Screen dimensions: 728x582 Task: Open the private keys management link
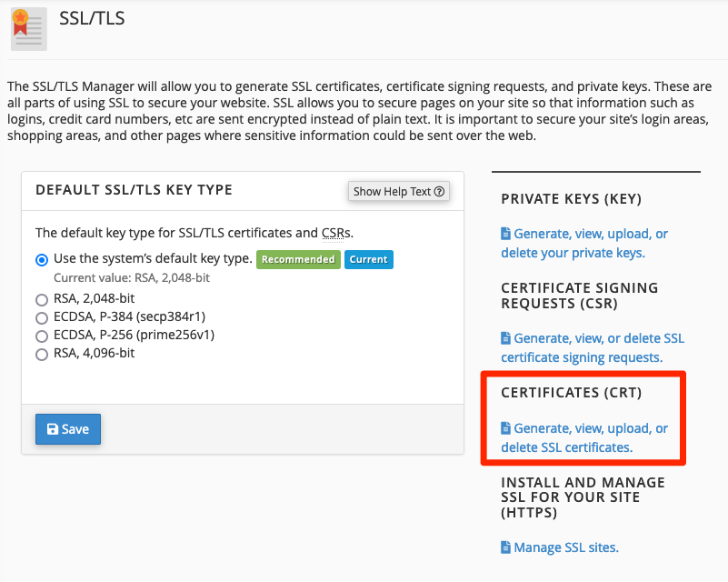pyautogui.click(x=585, y=243)
